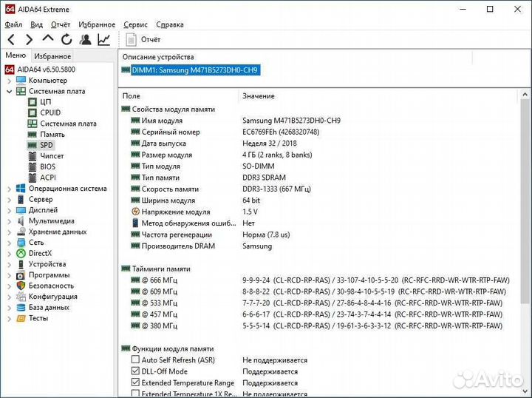Toggle the DLL-Off Mode checkbox

[x=135, y=371]
